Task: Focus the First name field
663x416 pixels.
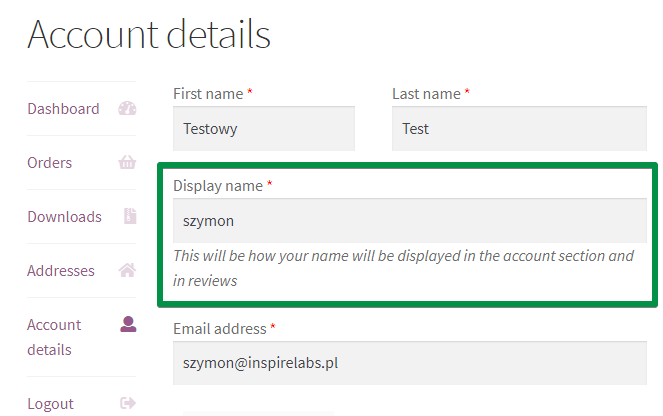Action: pos(264,129)
